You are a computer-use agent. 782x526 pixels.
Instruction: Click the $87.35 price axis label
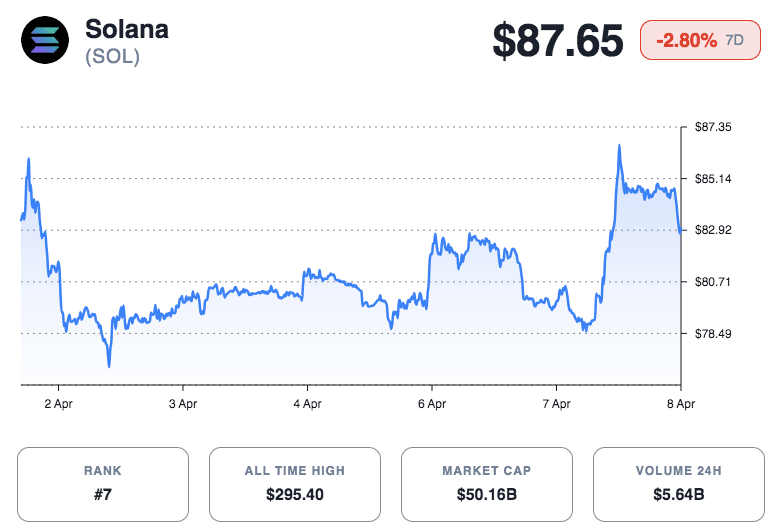pos(713,127)
